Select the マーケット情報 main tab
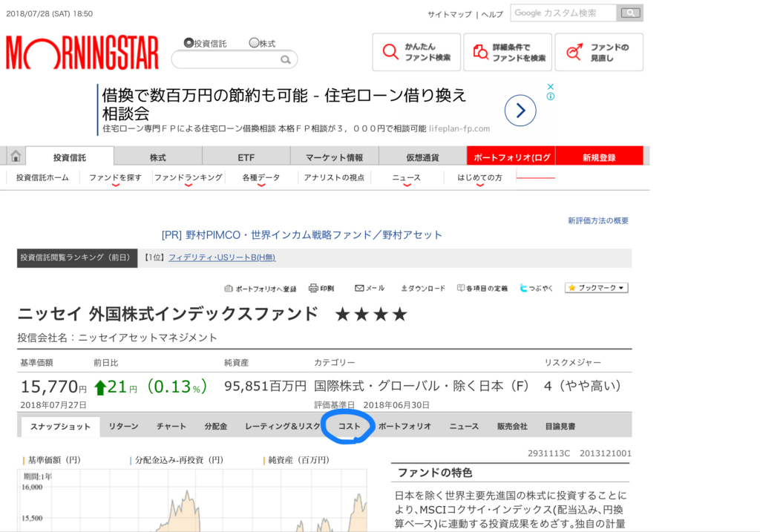Viewport: 760px width, 532px height. [335, 157]
